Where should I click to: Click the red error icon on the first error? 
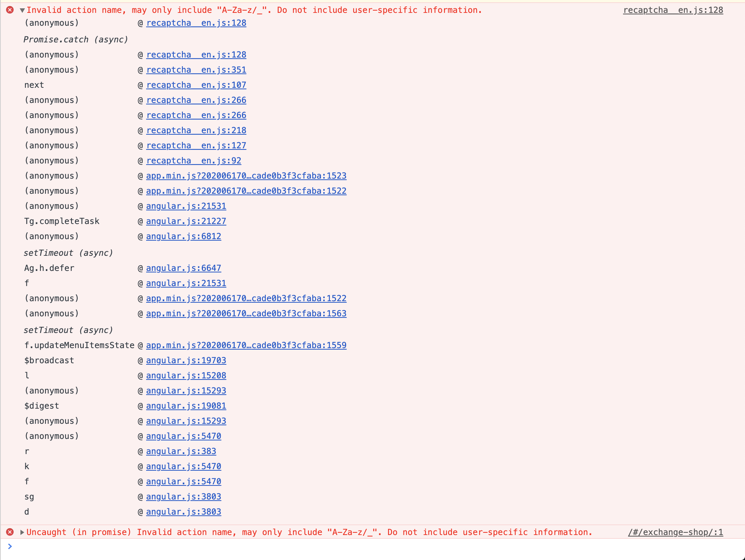click(x=10, y=10)
